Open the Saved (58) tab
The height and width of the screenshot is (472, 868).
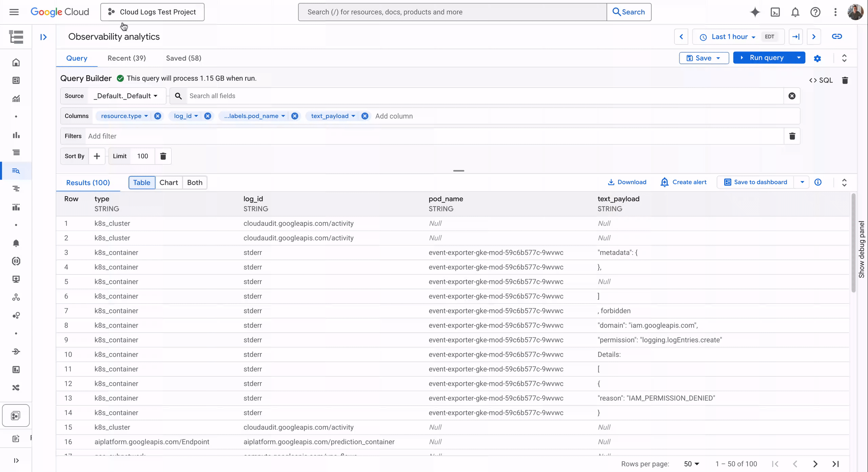point(183,58)
